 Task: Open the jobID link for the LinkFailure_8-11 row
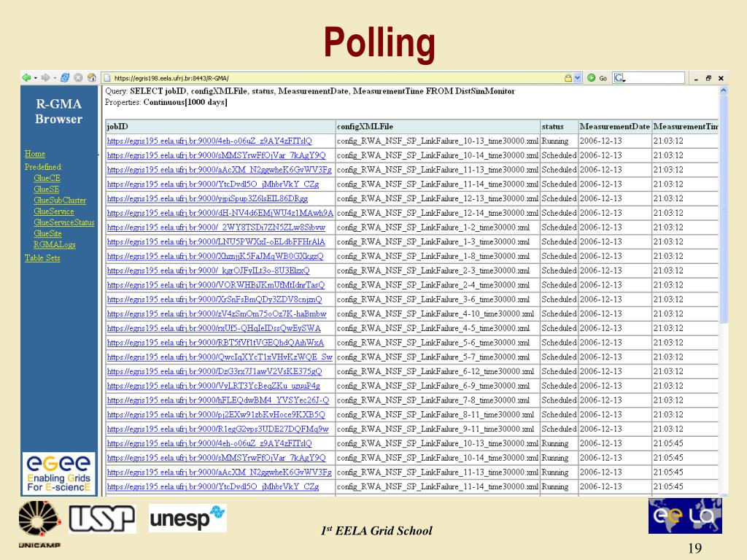[x=216, y=415]
